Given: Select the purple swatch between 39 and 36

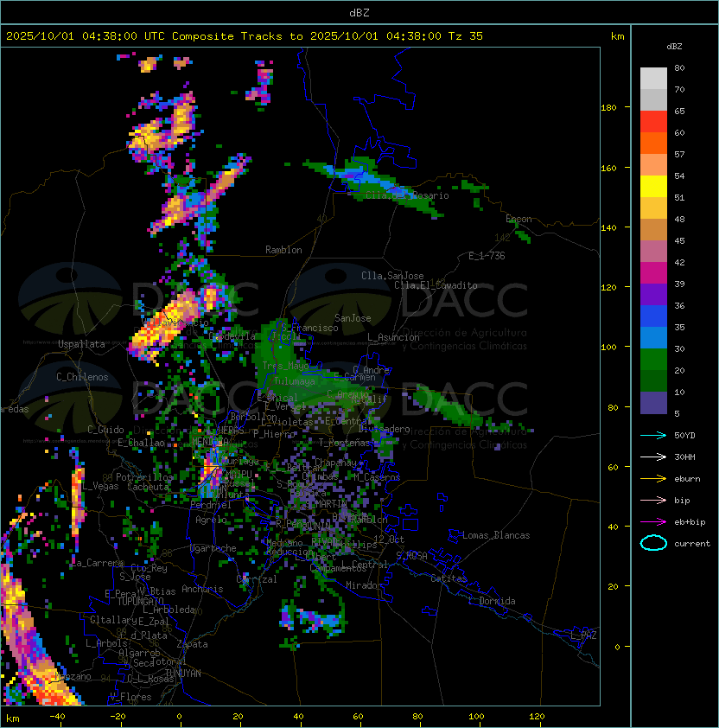Looking at the screenshot, I should 653,295.
